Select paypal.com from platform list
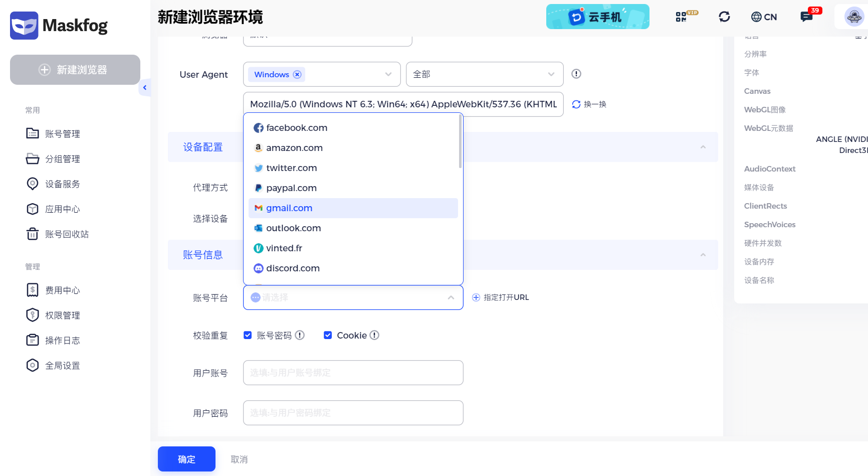The image size is (868, 476). pyautogui.click(x=353, y=188)
